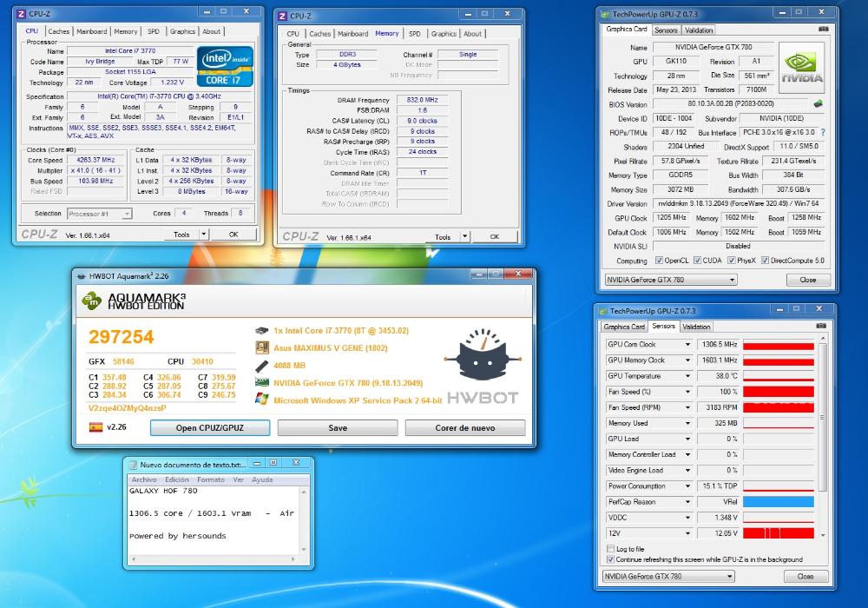Enable the Log to file checkbox
Screen dimensions: 868x608
click(610, 549)
